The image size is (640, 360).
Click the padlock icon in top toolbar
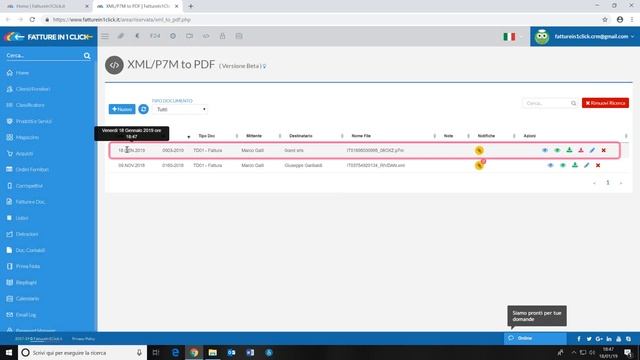tap(222, 36)
